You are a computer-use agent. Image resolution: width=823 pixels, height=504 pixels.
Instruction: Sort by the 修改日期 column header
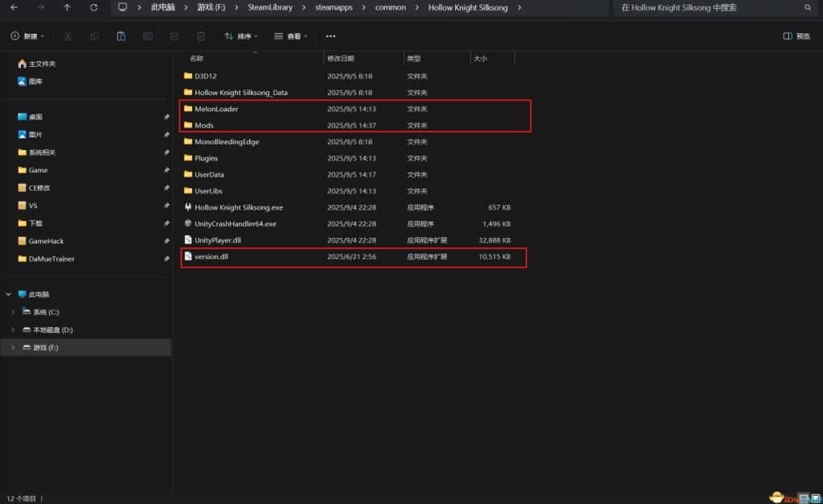tap(340, 59)
